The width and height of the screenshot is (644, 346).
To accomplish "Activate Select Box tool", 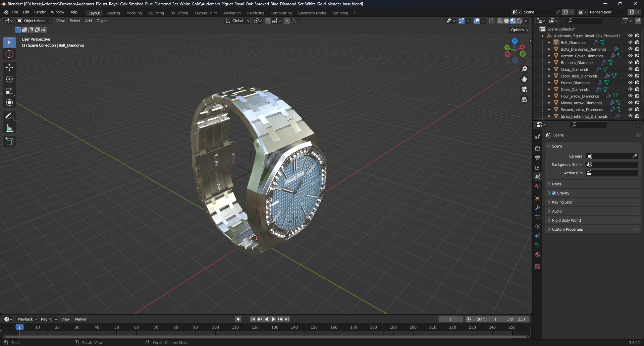I will click(x=9, y=42).
